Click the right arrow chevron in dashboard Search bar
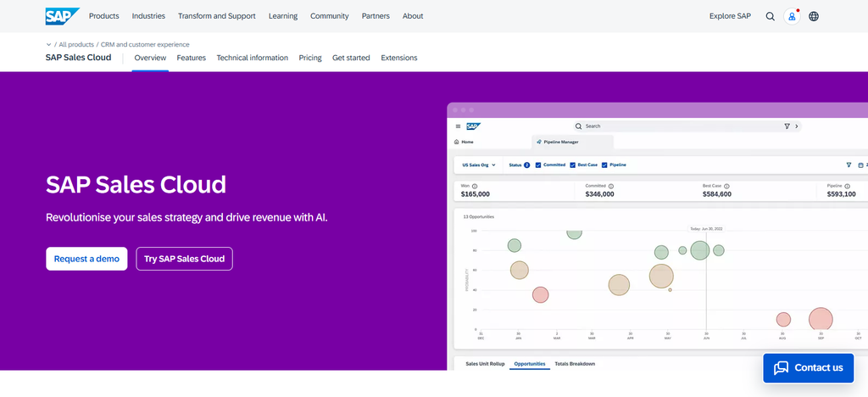 click(x=797, y=126)
